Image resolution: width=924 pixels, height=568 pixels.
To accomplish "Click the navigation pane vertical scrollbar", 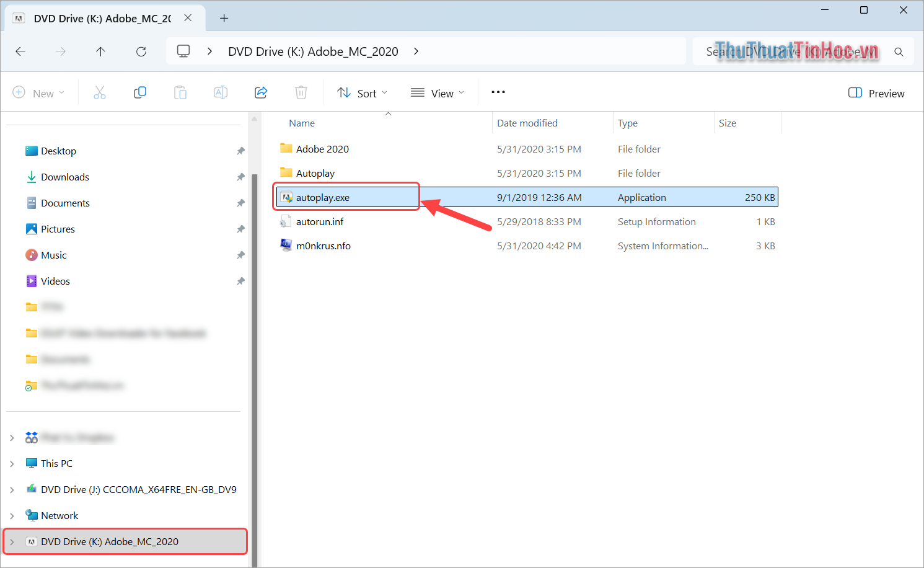I will click(x=254, y=370).
